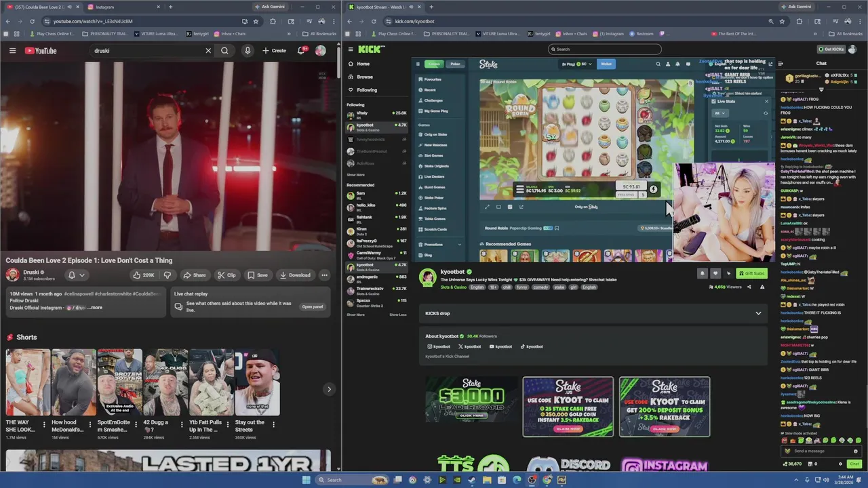Click Ask Gemini in the left Chrome window
The width and height of the screenshot is (868, 488).
(x=271, y=7)
